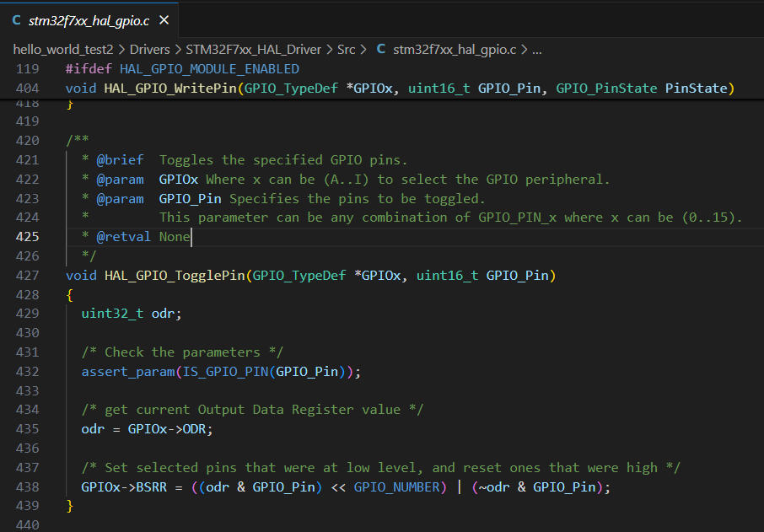Open the Src breadcrumb segment
Screen dimensions: 764x532
(347, 50)
